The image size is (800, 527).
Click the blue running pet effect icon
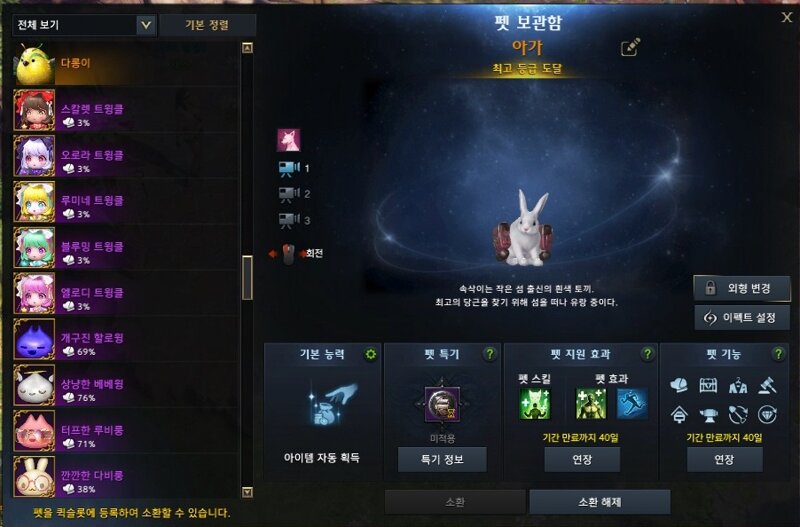pyautogui.click(x=633, y=404)
